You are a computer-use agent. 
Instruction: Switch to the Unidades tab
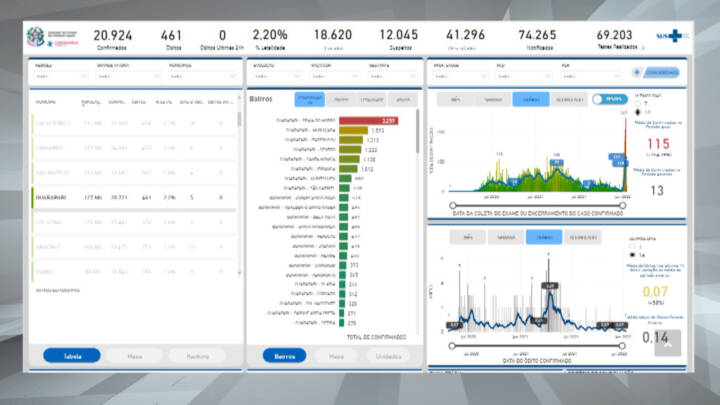[388, 356]
